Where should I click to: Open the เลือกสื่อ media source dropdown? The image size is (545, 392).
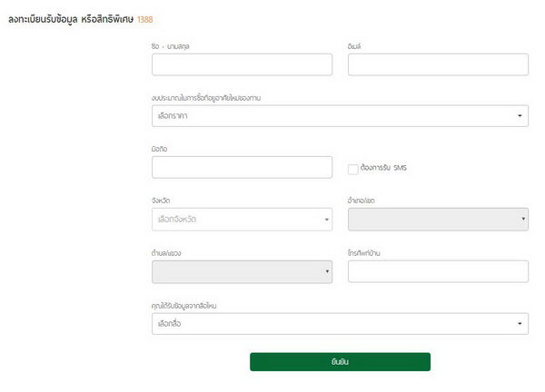tap(340, 323)
